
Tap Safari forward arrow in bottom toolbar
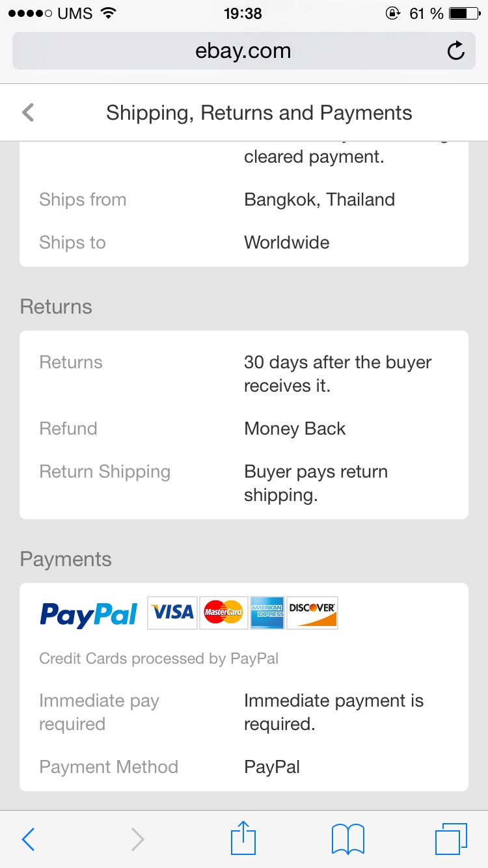tap(137, 839)
